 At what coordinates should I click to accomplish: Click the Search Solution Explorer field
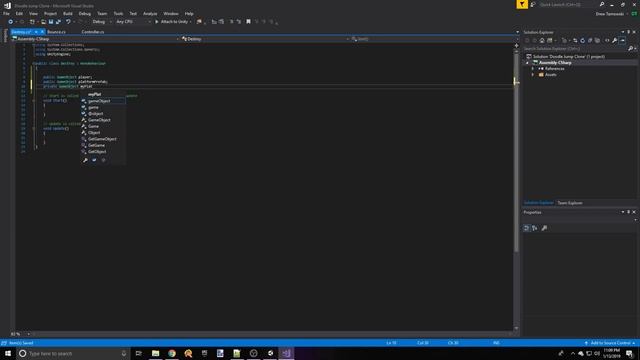pos(576,49)
